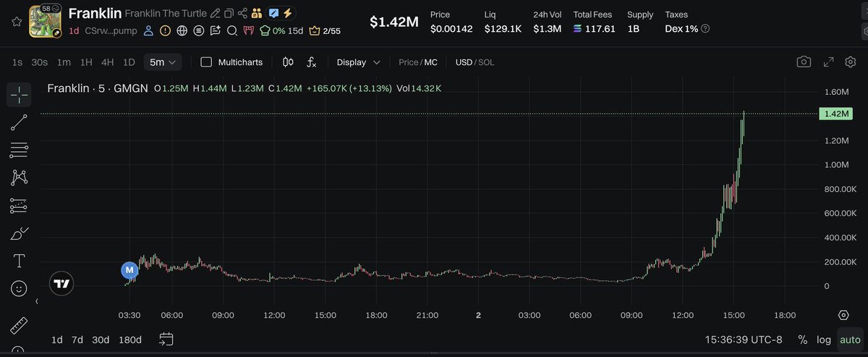Select the trend line drawing tool
Screen dimensions: 868x357
point(20,122)
